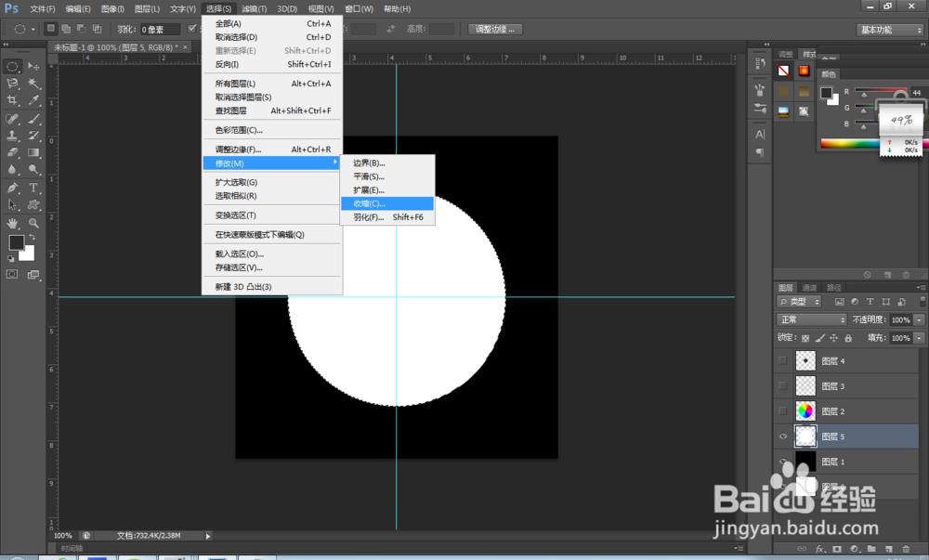Select the Dodge tool
The image size is (929, 560).
(33, 170)
